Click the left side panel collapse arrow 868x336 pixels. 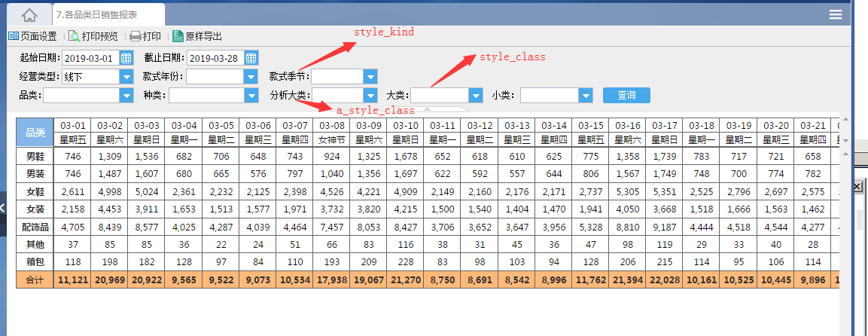3,208
